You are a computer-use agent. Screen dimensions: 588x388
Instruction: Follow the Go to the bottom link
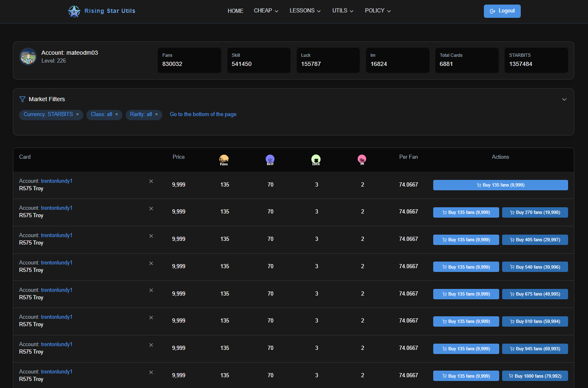click(x=203, y=114)
